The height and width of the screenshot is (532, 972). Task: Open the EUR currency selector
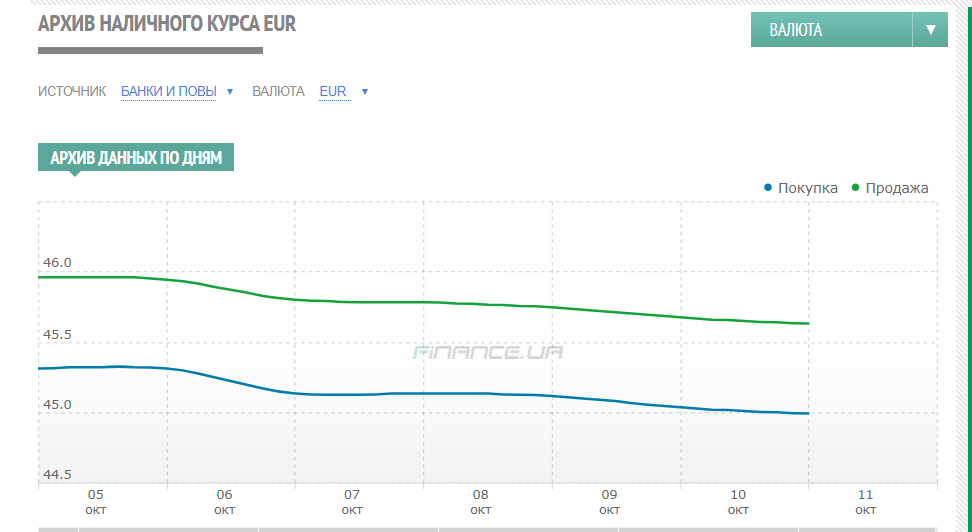point(333,91)
